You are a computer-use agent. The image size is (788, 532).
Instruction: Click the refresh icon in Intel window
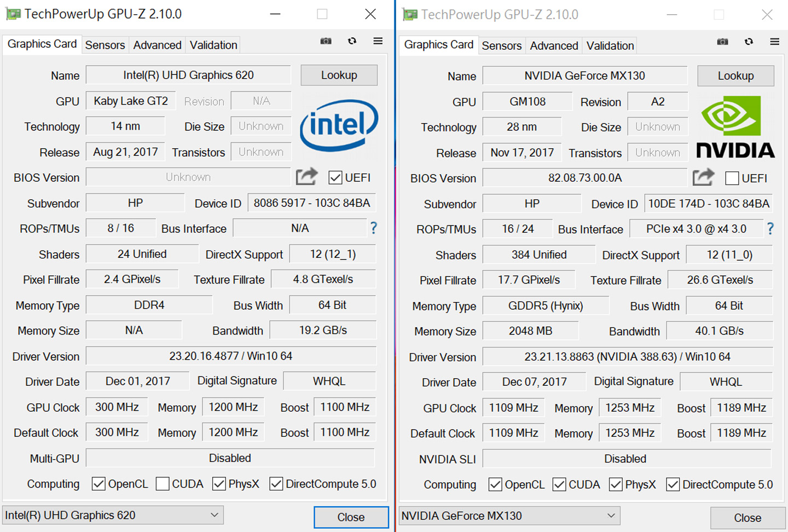[x=352, y=41]
